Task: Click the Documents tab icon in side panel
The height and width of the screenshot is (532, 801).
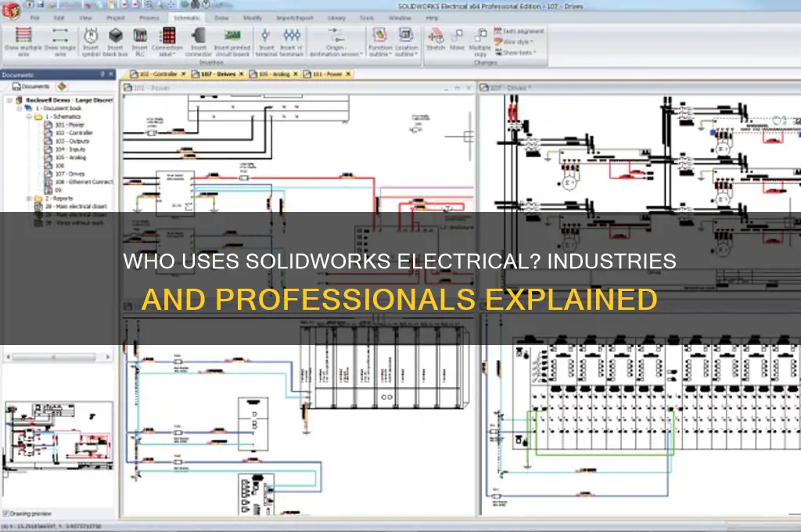Action: [x=31, y=86]
